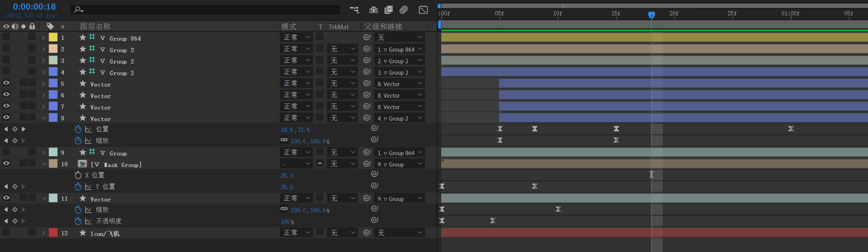Open the graph editor icon
This screenshot has height=252, width=868.
[x=423, y=10]
